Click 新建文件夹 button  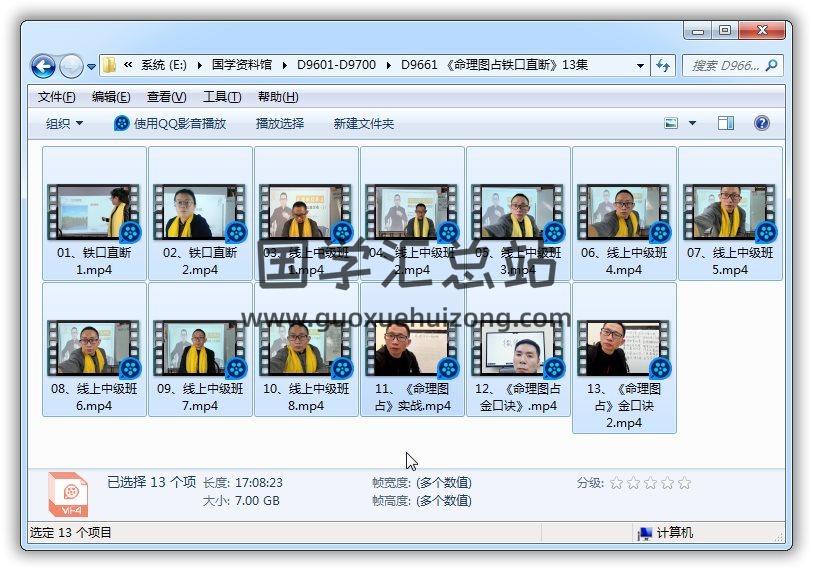click(x=363, y=123)
